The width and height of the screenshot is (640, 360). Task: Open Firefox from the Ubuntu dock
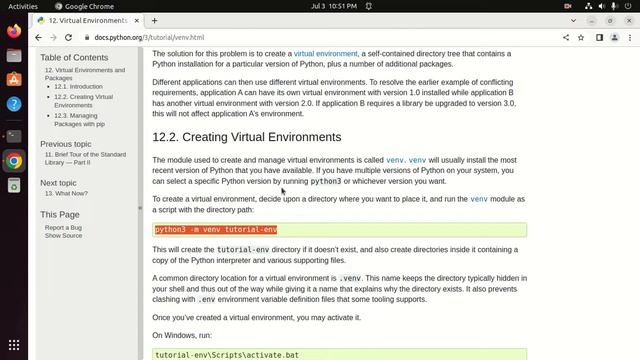click(14, 31)
